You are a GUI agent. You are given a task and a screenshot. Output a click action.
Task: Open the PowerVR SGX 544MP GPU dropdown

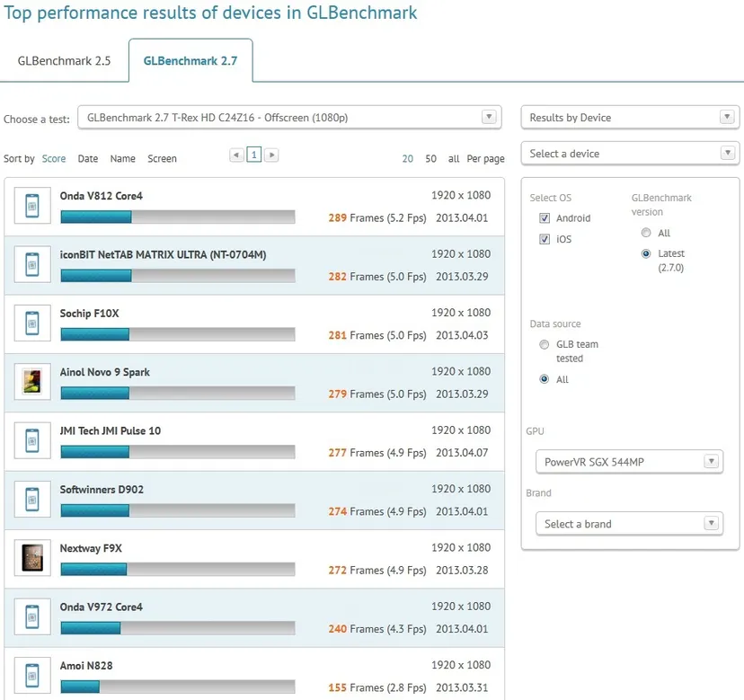tap(629, 462)
